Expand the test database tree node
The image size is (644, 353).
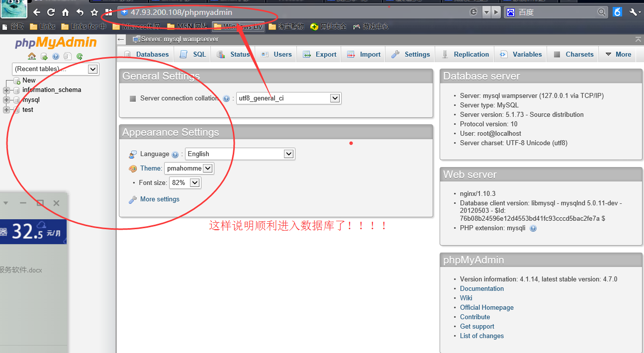click(6, 110)
